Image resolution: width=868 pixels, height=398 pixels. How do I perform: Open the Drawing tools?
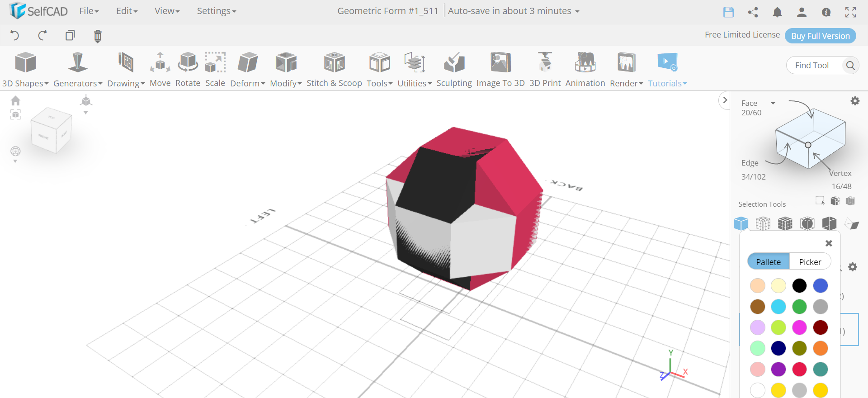[x=126, y=70]
